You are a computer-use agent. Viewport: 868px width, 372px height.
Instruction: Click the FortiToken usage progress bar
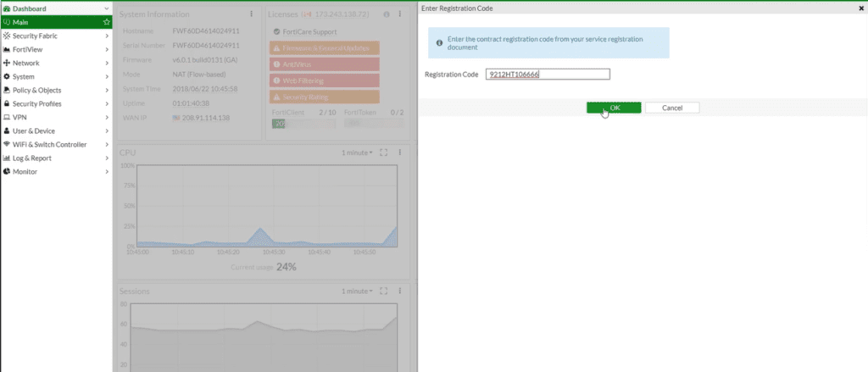click(x=374, y=124)
